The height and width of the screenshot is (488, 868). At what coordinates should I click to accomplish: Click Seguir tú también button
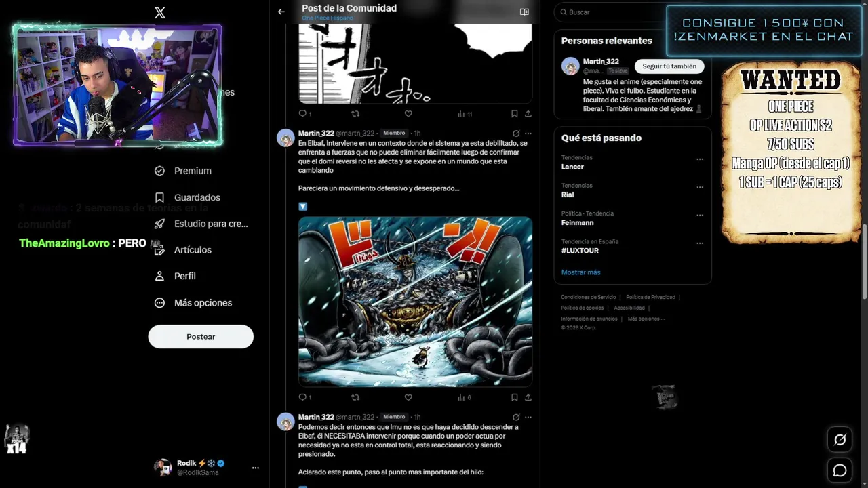[x=669, y=66]
